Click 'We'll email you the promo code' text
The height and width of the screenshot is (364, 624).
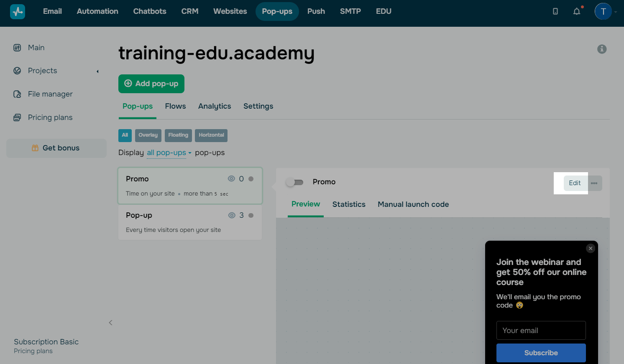point(539,301)
